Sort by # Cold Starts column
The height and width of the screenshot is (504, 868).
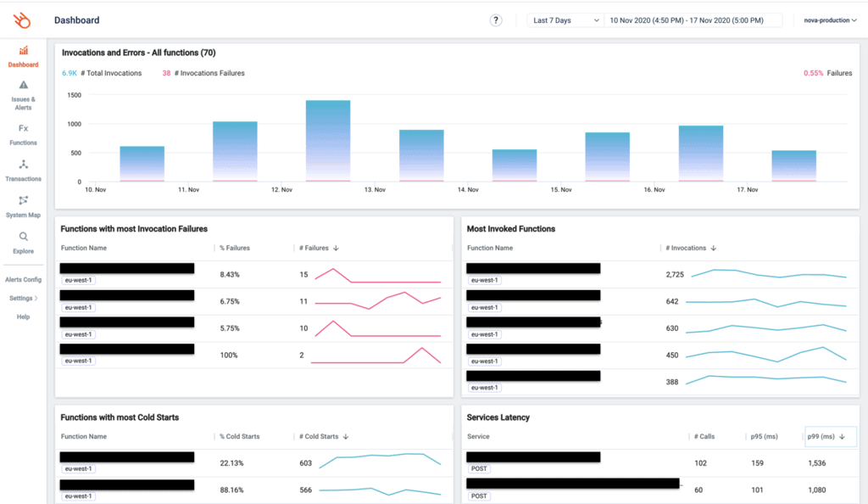(x=320, y=437)
